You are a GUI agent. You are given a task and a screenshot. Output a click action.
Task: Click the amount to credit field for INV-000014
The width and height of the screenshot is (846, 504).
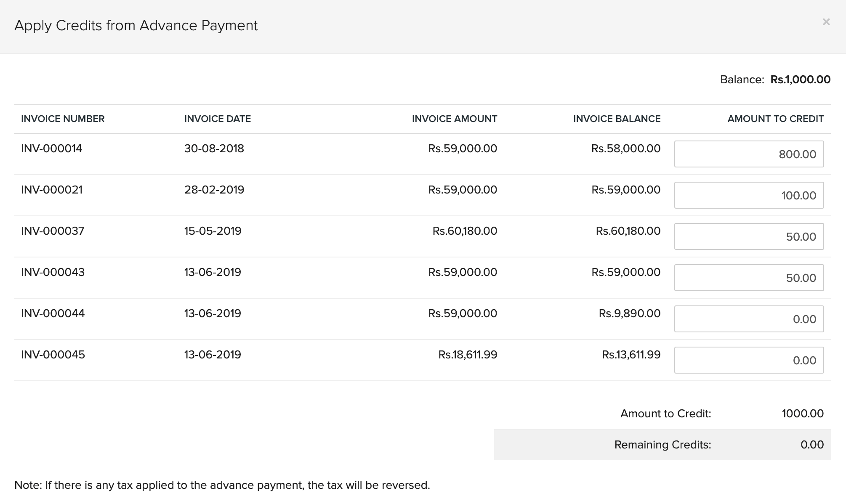pos(749,154)
